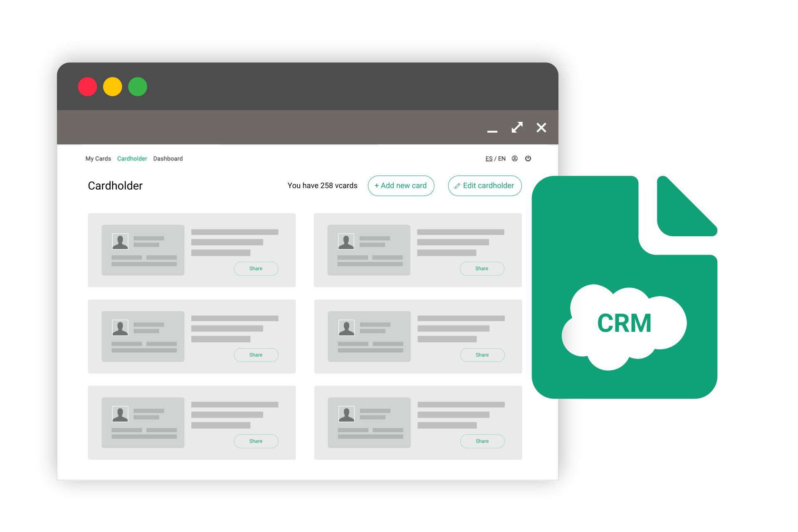The width and height of the screenshot is (798, 532).
Task: Click the red window dot
Action: click(x=87, y=87)
